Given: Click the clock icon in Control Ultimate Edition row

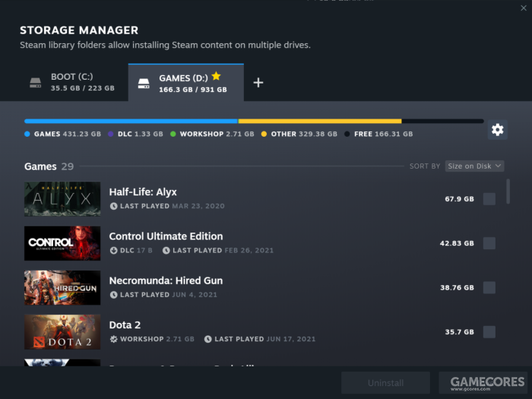Looking at the screenshot, I should coord(166,250).
